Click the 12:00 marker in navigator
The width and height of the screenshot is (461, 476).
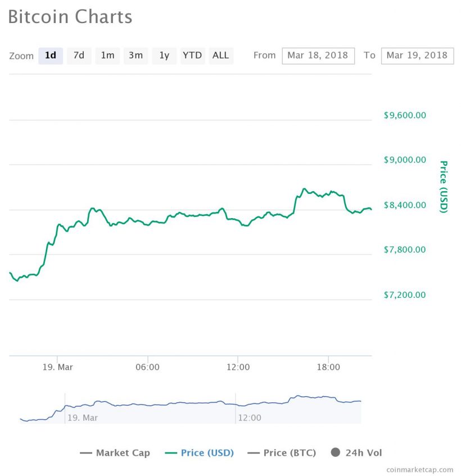(250, 418)
